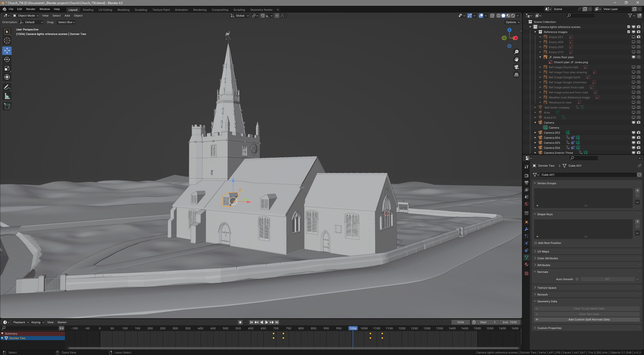Switch to the Geometry Nodes workspace tab
Screen dimensions: 644x355
261,10
